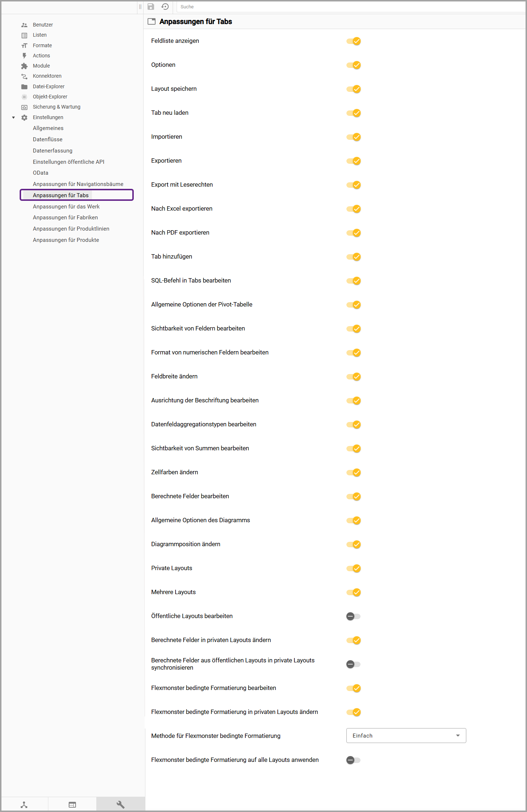Click the restore history icon

click(165, 7)
